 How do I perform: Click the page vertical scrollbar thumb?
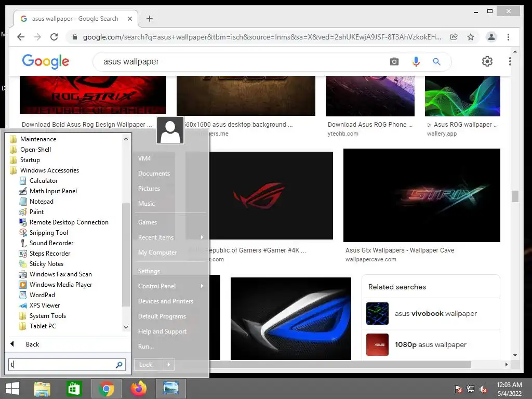pos(515,196)
